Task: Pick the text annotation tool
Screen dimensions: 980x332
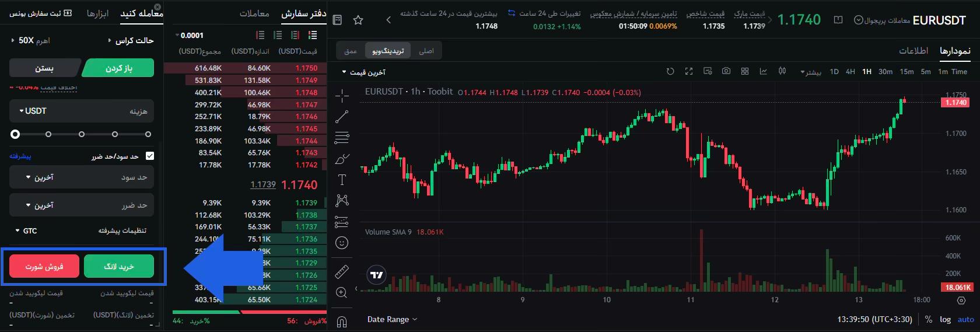Action: [x=342, y=180]
